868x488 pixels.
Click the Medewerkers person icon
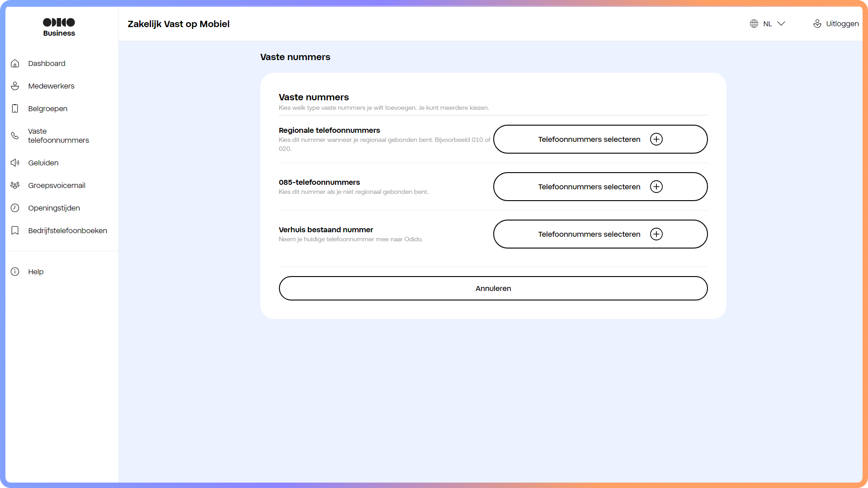click(x=15, y=86)
